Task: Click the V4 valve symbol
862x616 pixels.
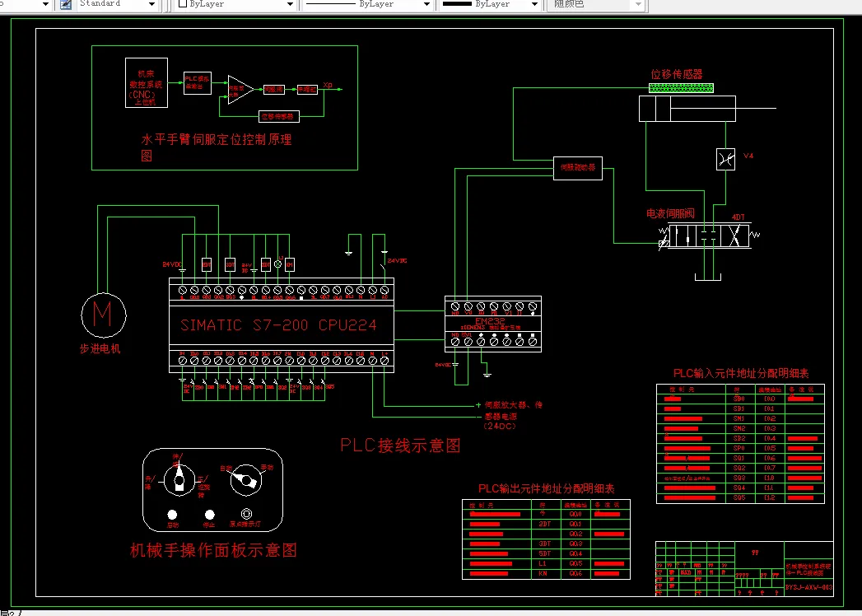Action: click(725, 157)
